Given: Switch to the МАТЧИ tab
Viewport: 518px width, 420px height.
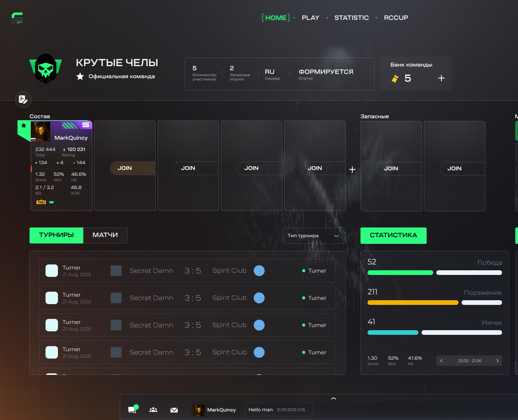Looking at the screenshot, I should [105, 235].
